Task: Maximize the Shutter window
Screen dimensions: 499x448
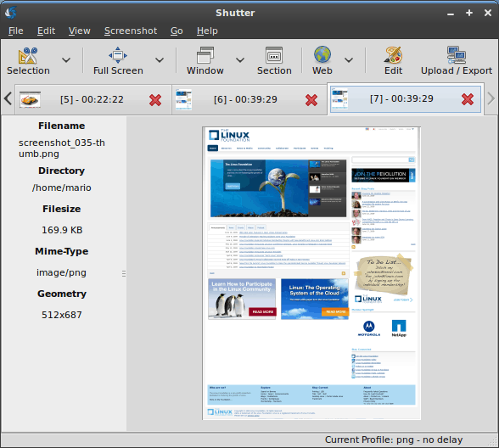Action: coord(469,13)
